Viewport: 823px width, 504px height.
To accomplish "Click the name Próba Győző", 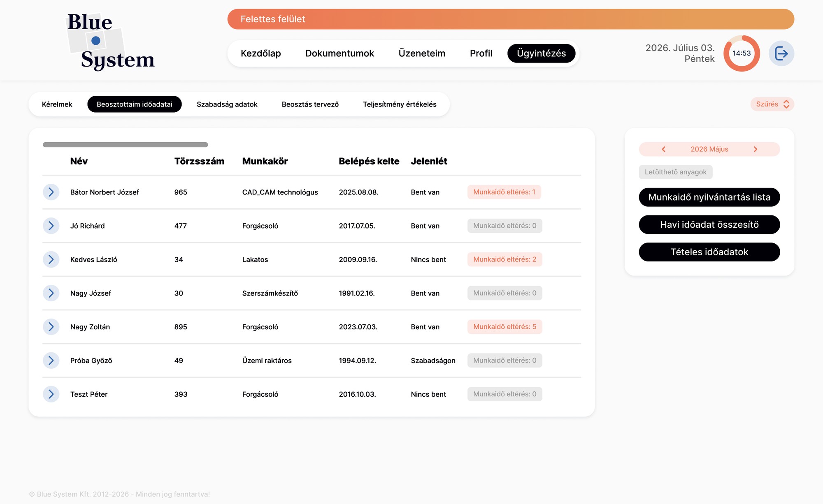I will (91, 361).
